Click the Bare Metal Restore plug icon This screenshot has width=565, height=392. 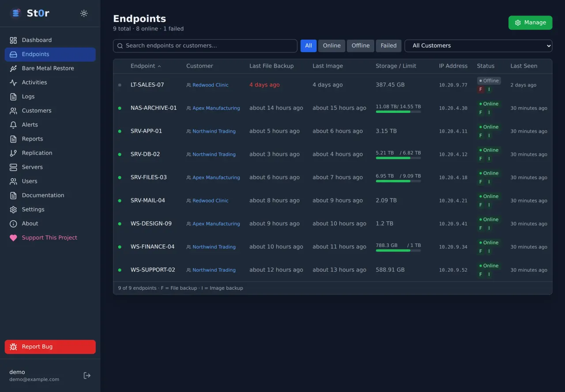(x=13, y=68)
